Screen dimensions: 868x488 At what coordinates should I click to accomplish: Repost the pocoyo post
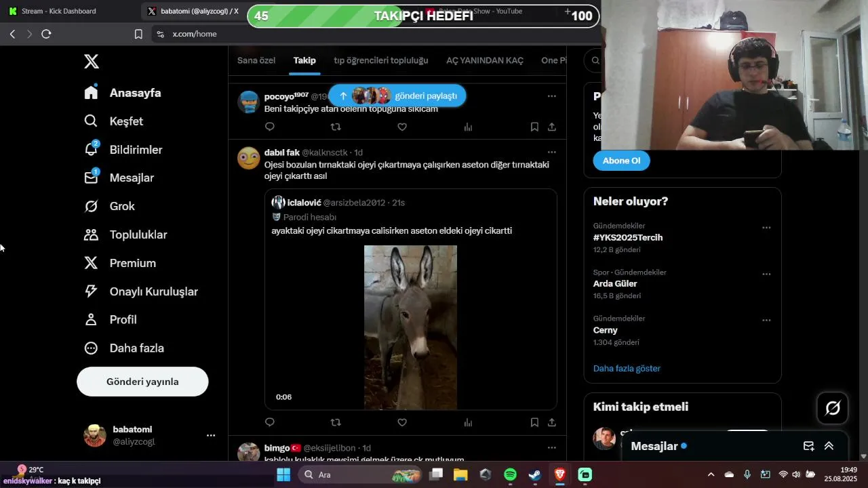pos(336,127)
